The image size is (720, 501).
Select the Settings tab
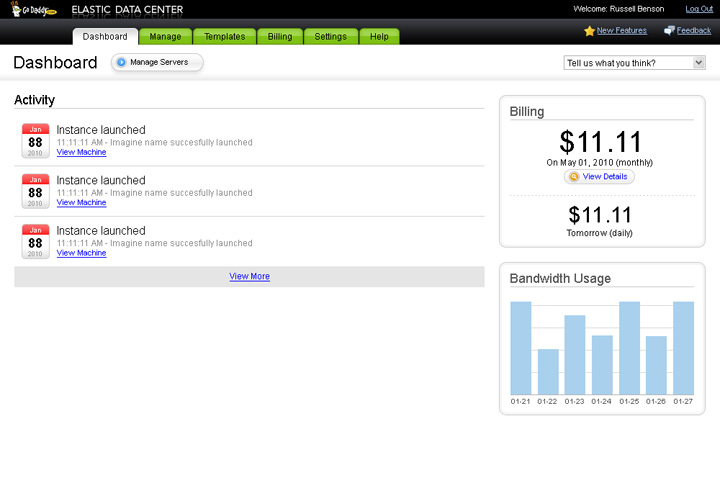[x=330, y=37]
